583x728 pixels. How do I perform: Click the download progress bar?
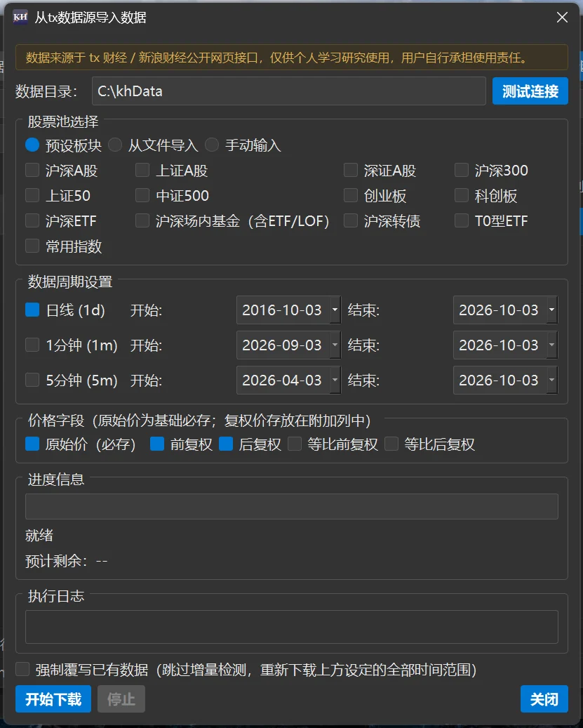click(292, 506)
